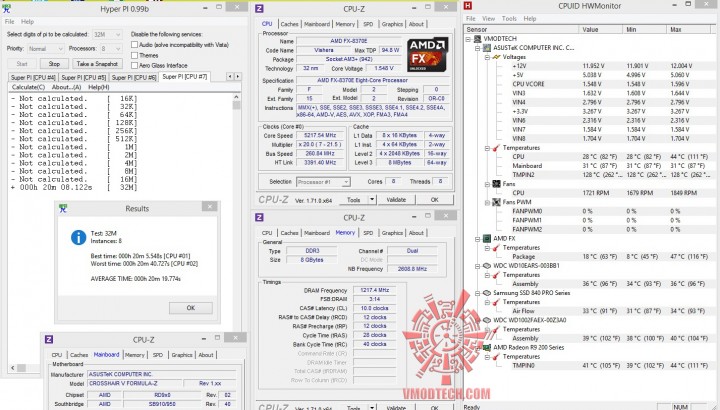Image resolution: width=720 pixels, height=410 pixels.
Task: Click the WDC WD10EARS drive icon
Action: point(487,266)
